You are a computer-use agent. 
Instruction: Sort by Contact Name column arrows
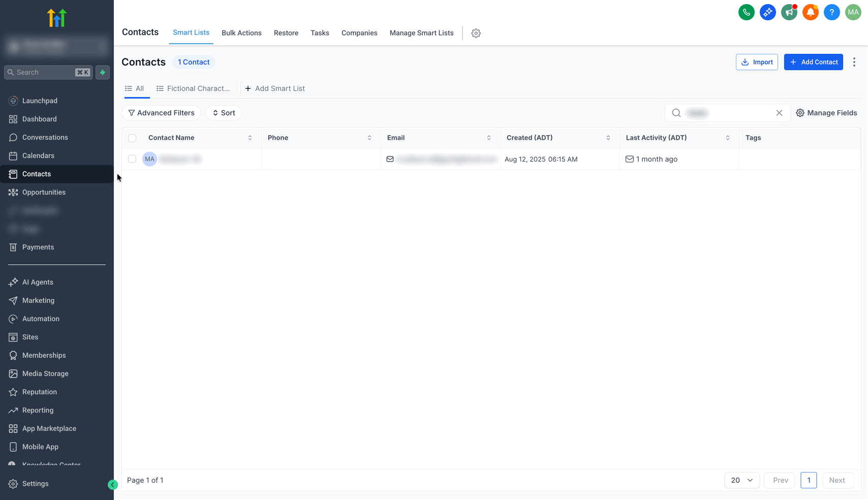click(x=250, y=138)
